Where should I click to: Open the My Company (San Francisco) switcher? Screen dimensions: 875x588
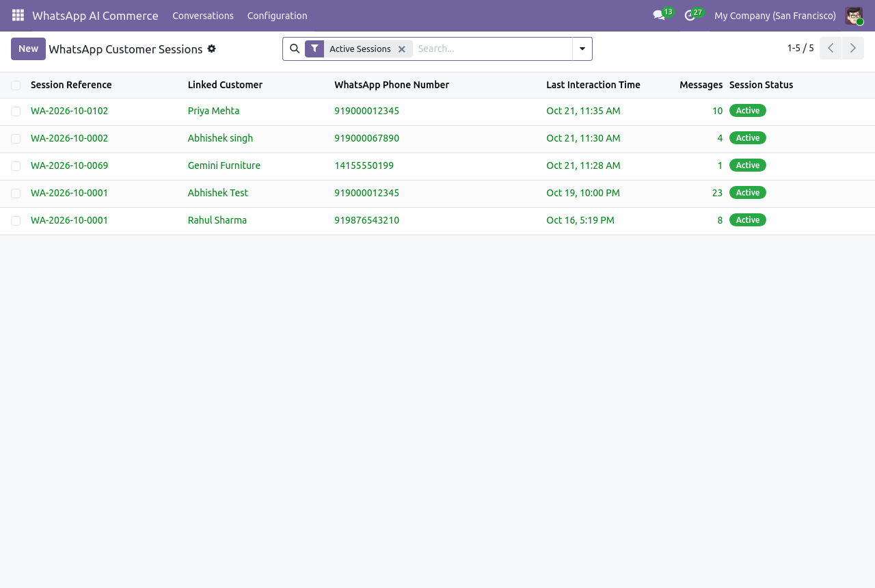775,16
